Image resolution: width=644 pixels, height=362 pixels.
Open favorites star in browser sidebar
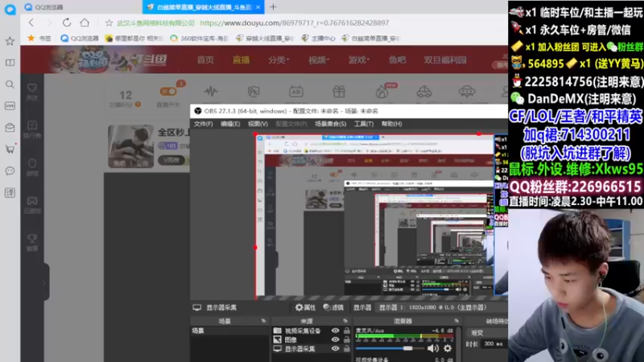(10, 41)
